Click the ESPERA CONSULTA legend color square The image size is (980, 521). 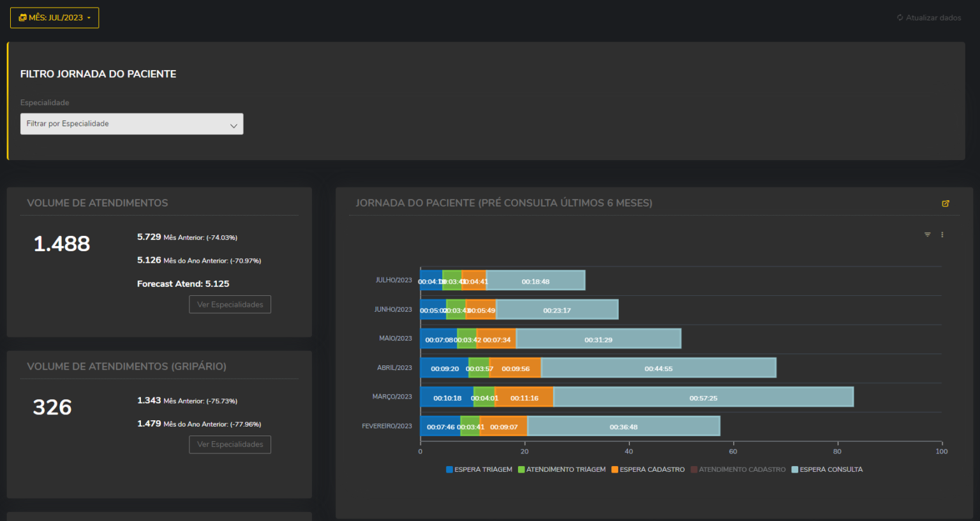point(795,469)
